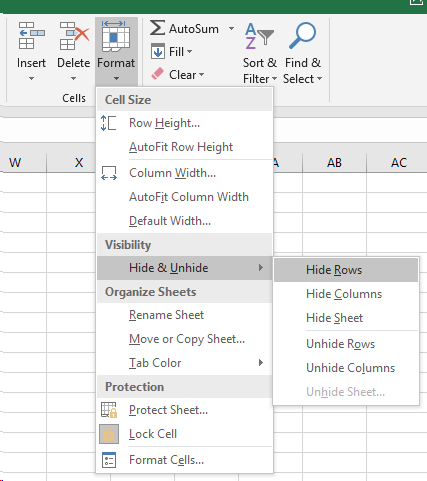Image resolution: width=427 pixels, height=481 pixels.
Task: Click the disabled Unhide Sheet... entry
Action: (x=346, y=392)
